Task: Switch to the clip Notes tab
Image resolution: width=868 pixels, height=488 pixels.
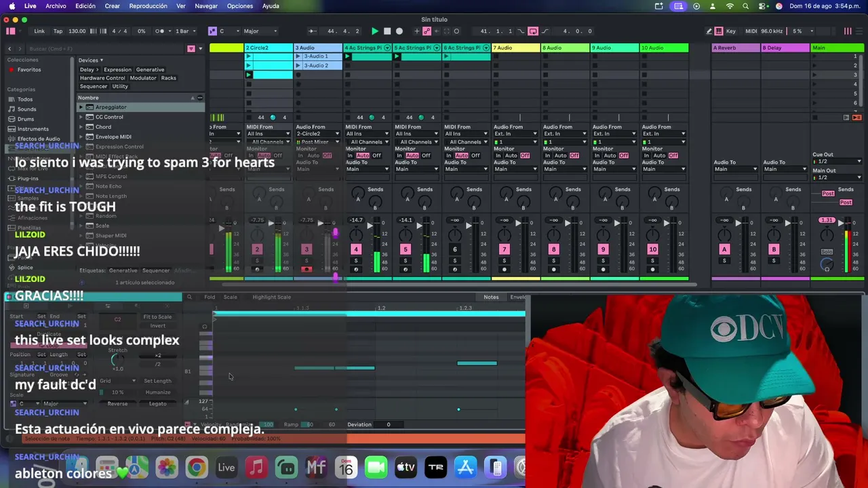Action: pyautogui.click(x=491, y=298)
